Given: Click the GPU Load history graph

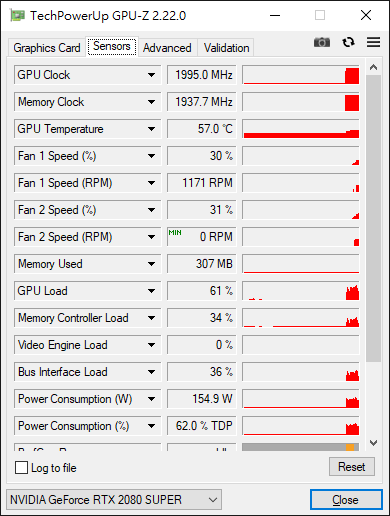Looking at the screenshot, I should point(301,291).
